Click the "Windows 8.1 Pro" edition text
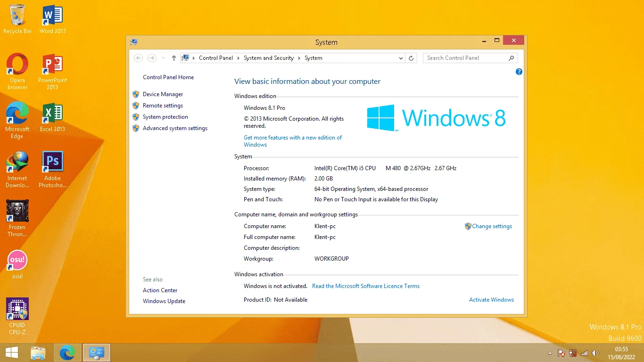Screen dimensions: 644x362 click(264, 108)
